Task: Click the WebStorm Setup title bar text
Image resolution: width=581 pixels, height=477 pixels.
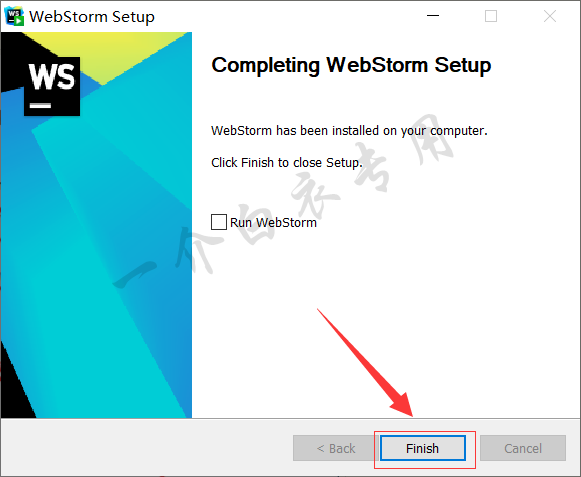Action: click(92, 17)
